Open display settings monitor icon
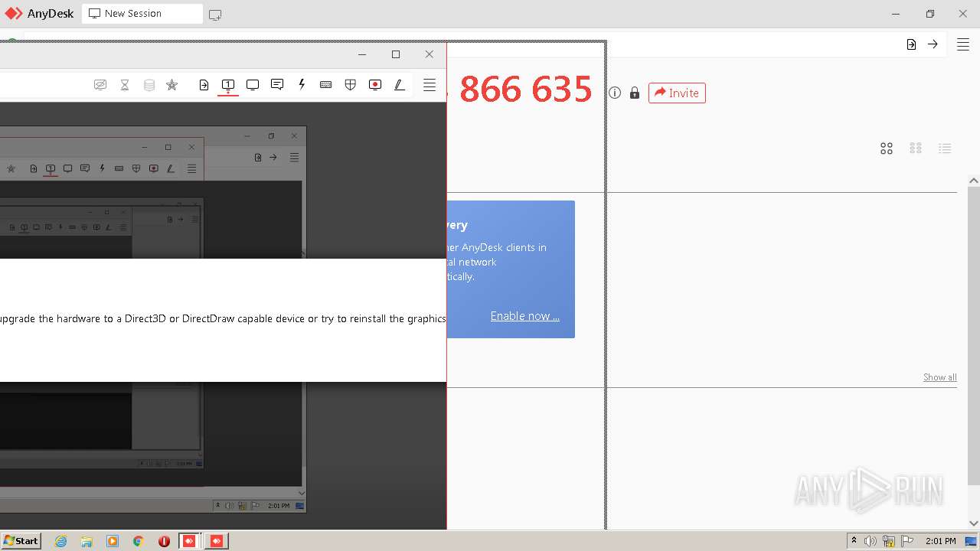 pyautogui.click(x=253, y=85)
